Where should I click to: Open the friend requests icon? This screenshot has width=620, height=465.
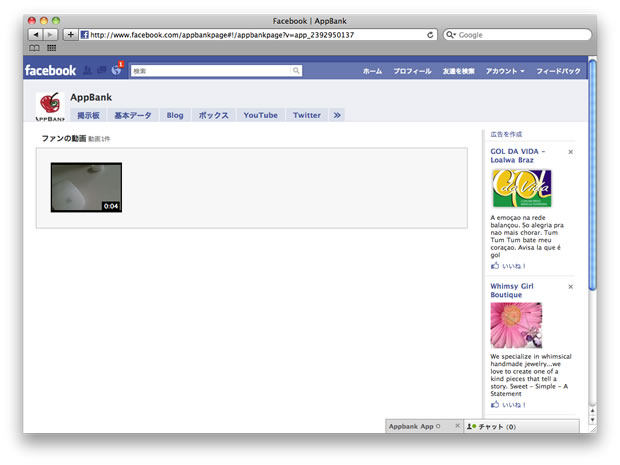point(87,70)
